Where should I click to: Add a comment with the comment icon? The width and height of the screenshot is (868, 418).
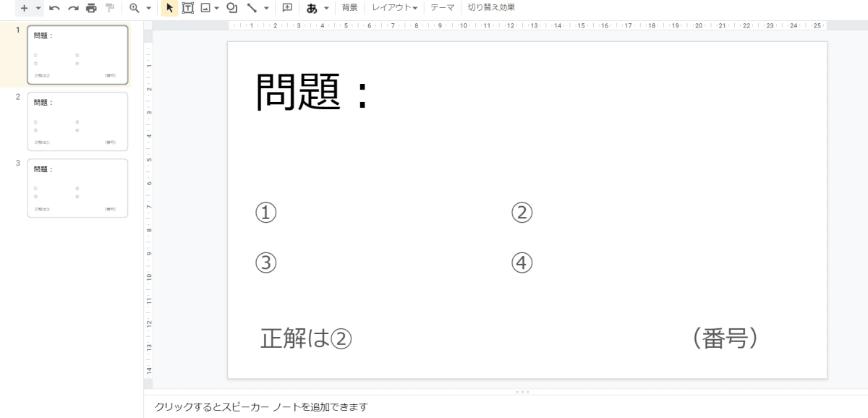(287, 8)
